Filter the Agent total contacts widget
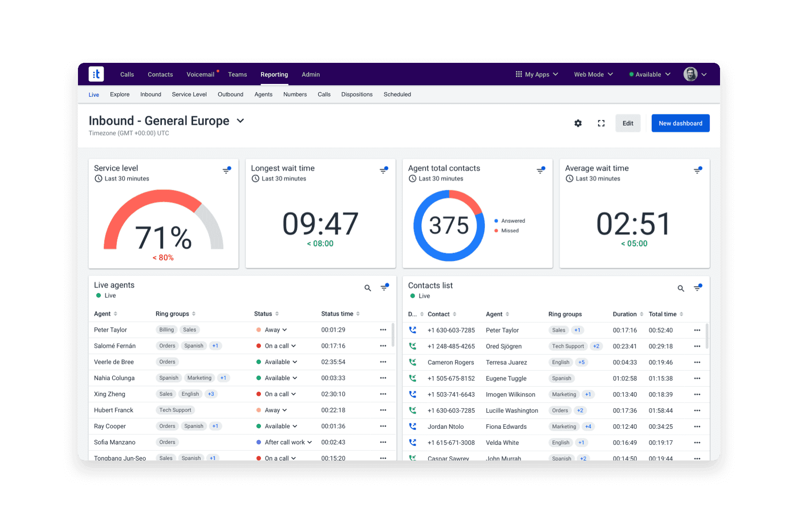 point(541,170)
